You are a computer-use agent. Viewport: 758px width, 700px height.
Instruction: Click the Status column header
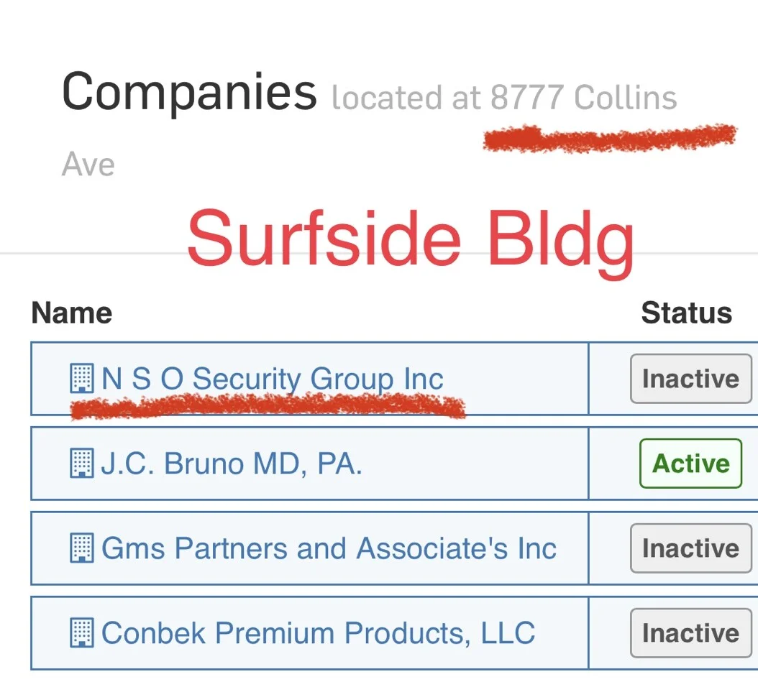point(686,313)
